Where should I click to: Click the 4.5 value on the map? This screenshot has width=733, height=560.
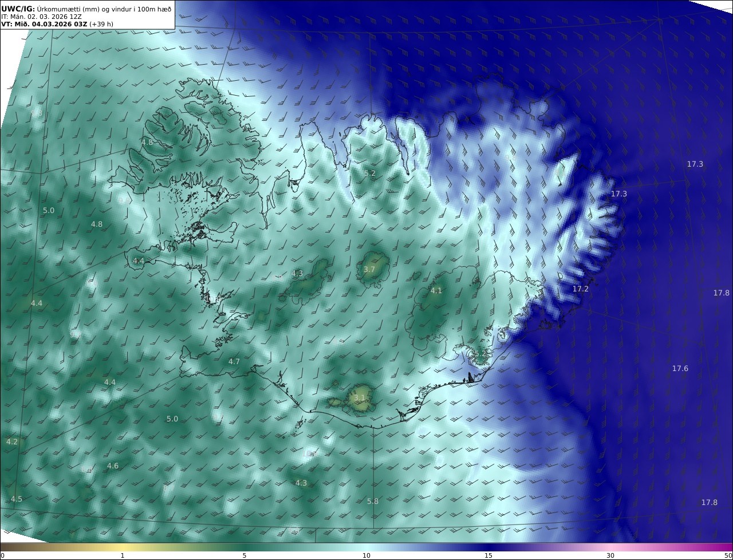pyautogui.click(x=17, y=499)
